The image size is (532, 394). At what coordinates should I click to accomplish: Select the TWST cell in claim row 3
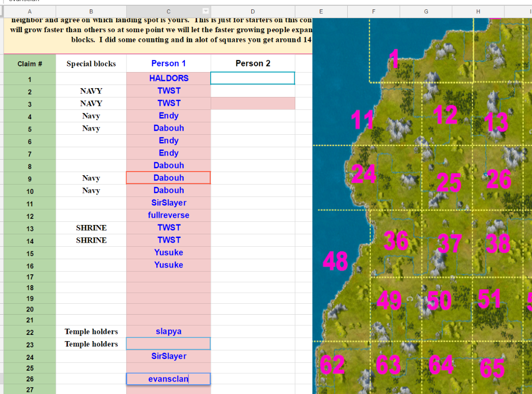(168, 103)
